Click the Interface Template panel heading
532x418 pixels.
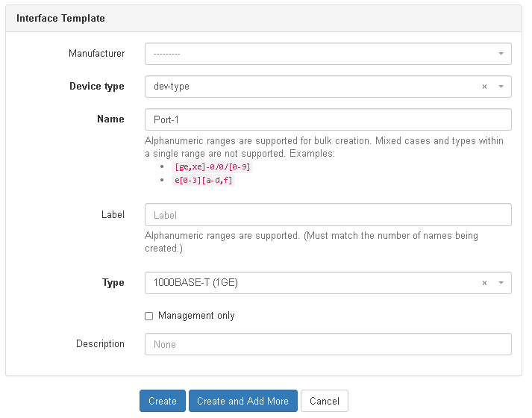coord(61,18)
